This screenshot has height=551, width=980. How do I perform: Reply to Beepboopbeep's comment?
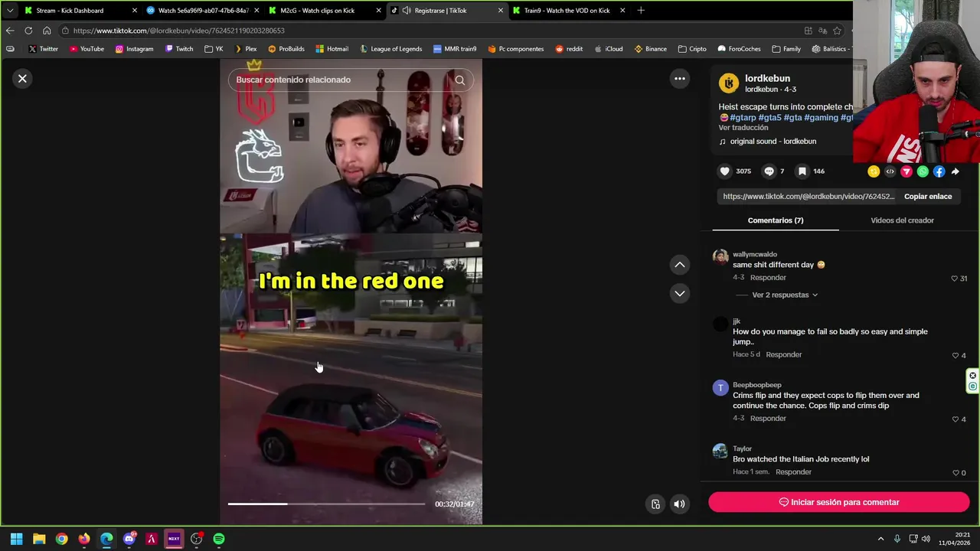768,419
